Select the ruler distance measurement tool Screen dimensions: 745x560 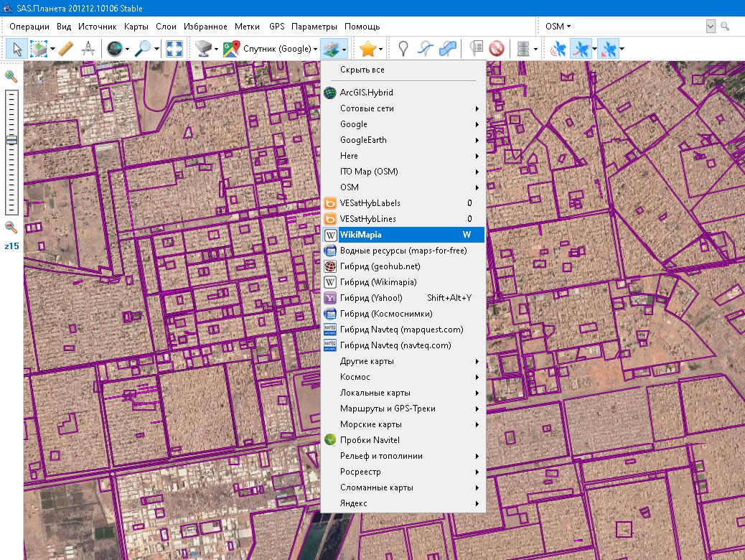click(x=65, y=49)
